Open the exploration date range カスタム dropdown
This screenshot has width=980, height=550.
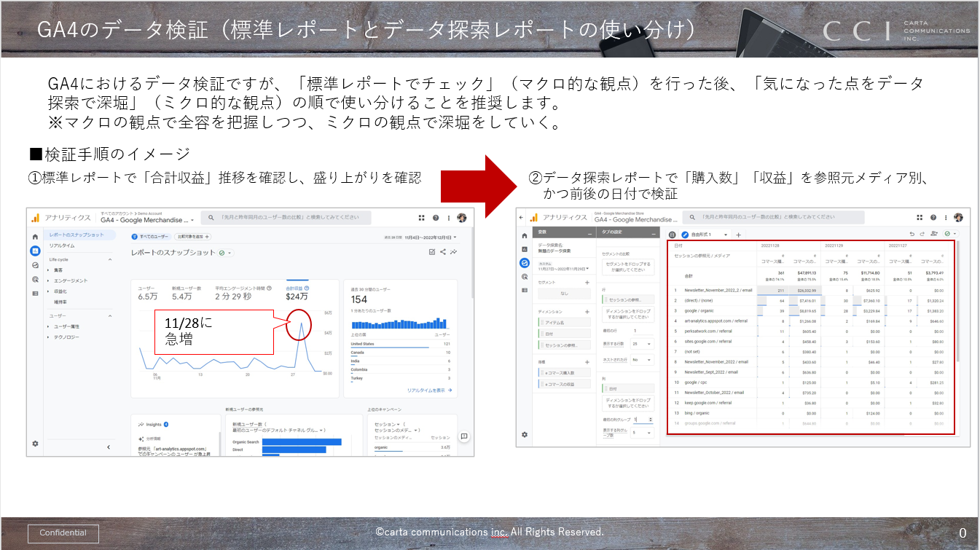[x=563, y=267]
